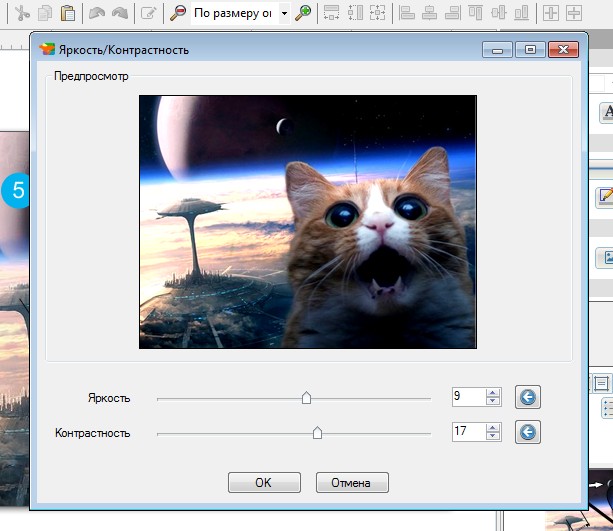Screen dimensions: 613x531
Task: Click the zoom out magnifier icon
Action: click(x=178, y=13)
